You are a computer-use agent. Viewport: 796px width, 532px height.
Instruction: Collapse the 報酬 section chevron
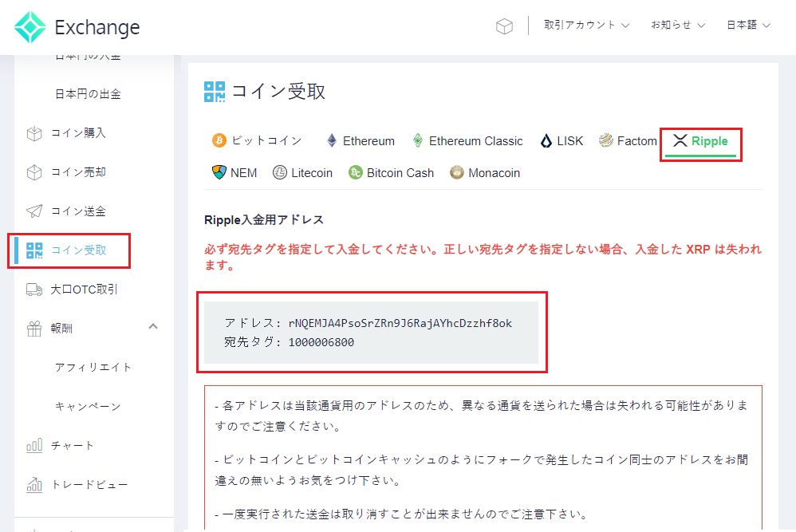click(153, 326)
